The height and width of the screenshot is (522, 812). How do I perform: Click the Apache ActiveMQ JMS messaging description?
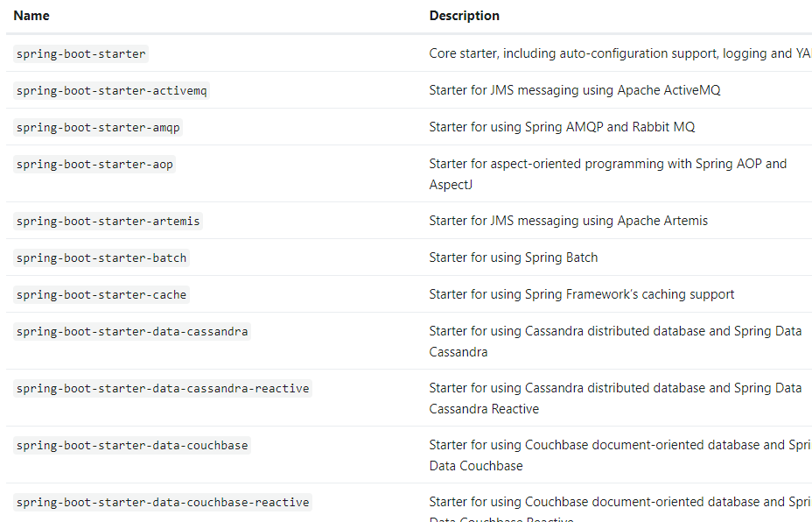click(574, 90)
